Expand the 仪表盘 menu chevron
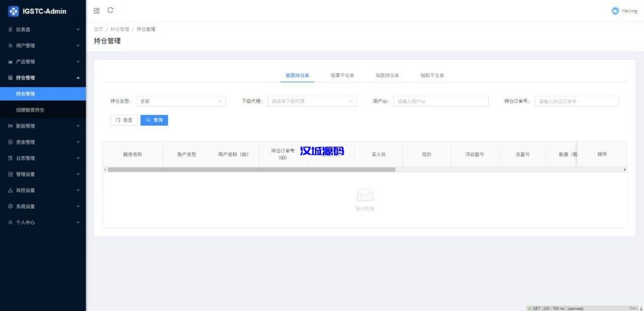 (x=78, y=30)
